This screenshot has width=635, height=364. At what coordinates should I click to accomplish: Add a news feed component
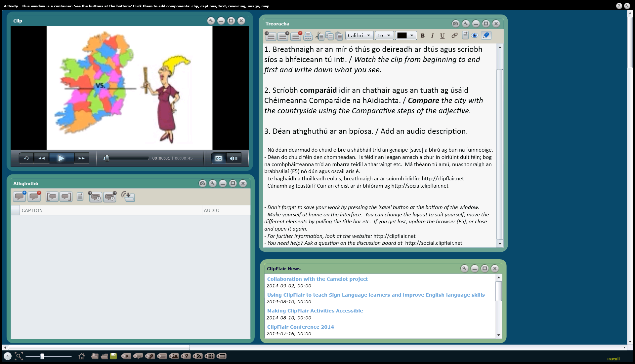pyautogui.click(x=197, y=356)
